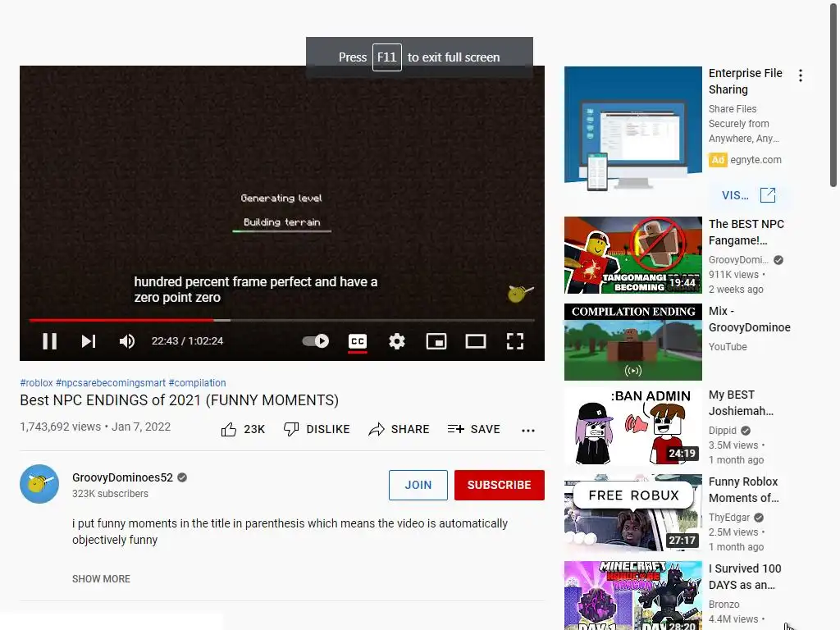The height and width of the screenshot is (630, 840).
Task: Open the video settings gear
Action: 397,341
